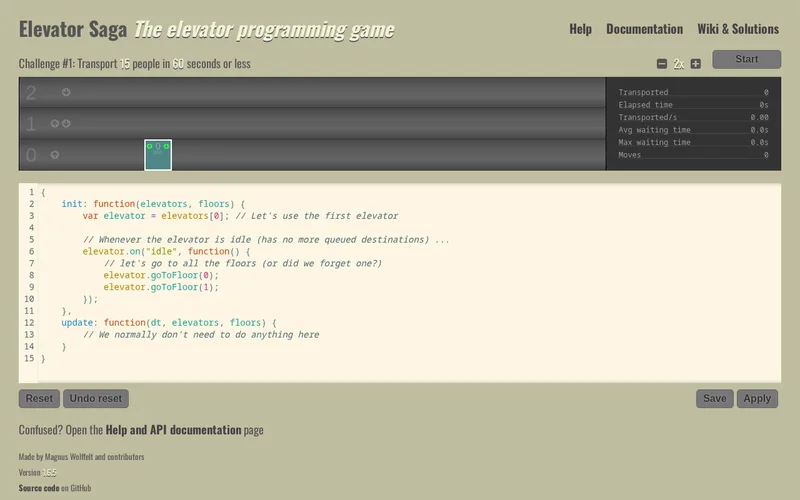The width and height of the screenshot is (800, 500).
Task: Open Wiki & Solutions link
Action: coord(738,29)
